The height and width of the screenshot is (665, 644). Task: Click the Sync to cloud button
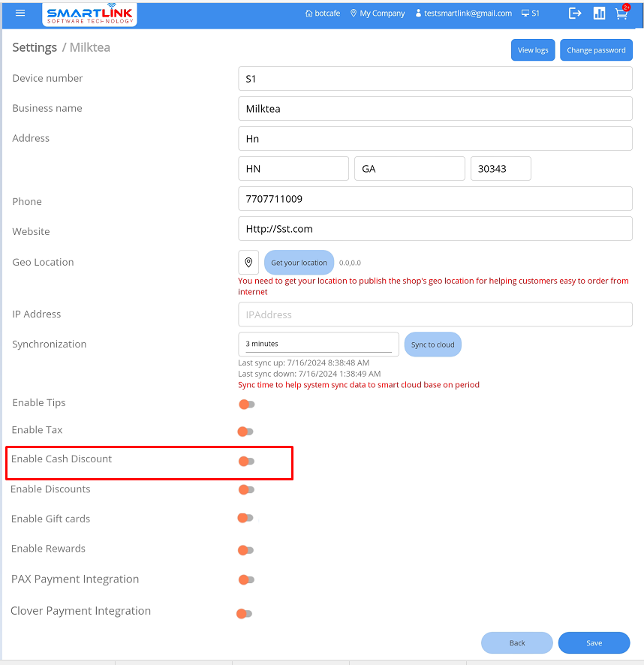433,345
